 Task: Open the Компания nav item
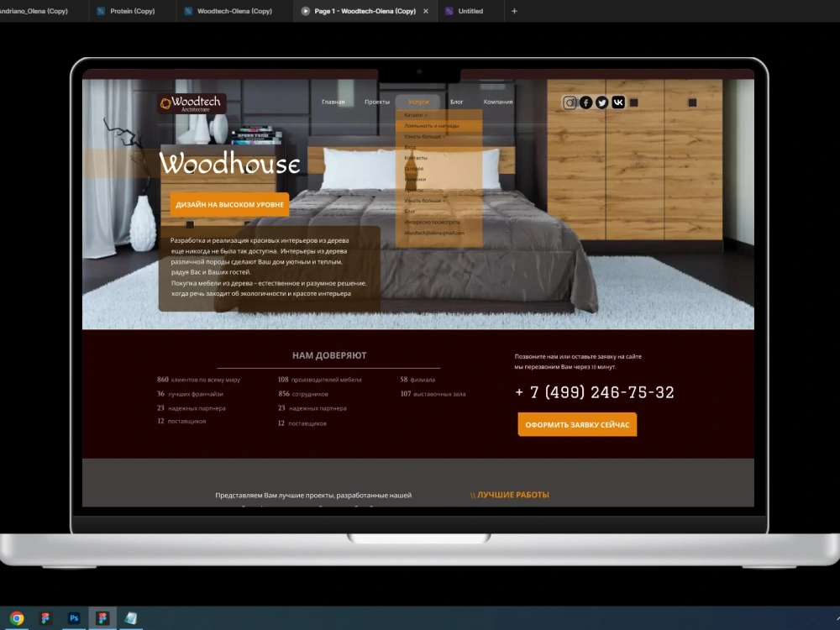tap(498, 102)
